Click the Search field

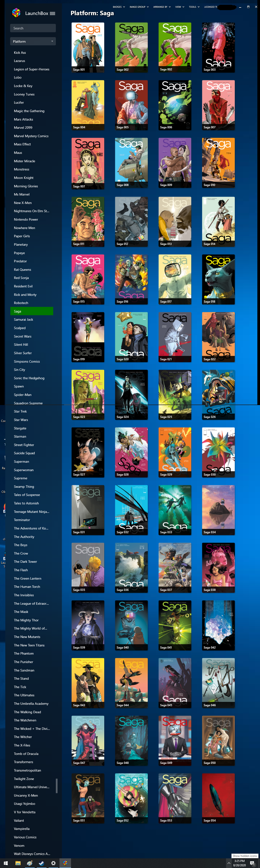pyautogui.click(x=33, y=28)
